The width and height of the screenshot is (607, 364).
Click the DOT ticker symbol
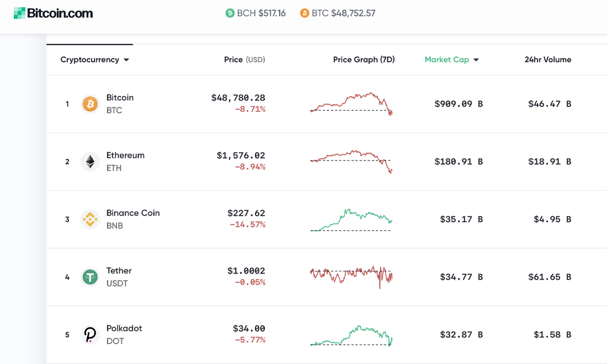(x=115, y=341)
